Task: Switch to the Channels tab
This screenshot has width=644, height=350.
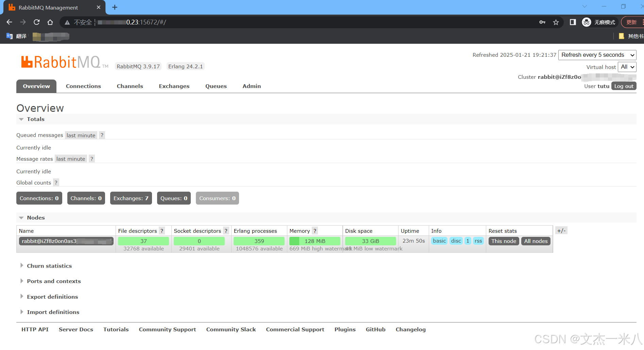Action: 130,86
